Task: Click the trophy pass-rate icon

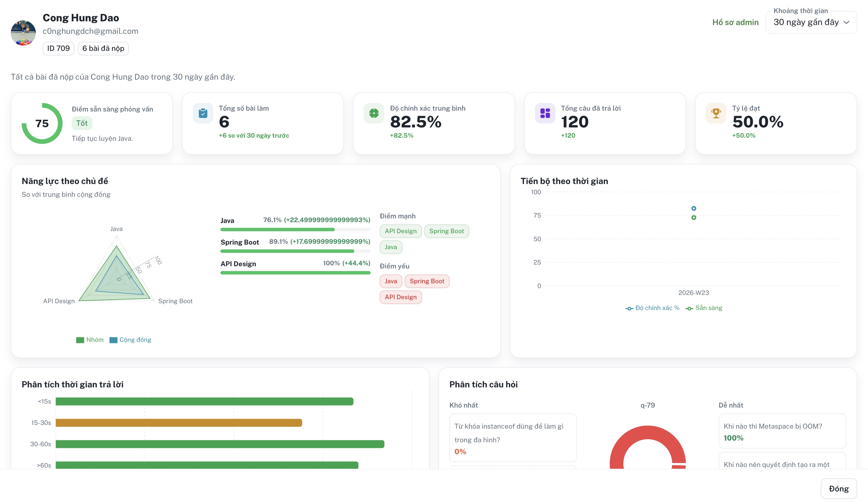Action: (x=716, y=113)
